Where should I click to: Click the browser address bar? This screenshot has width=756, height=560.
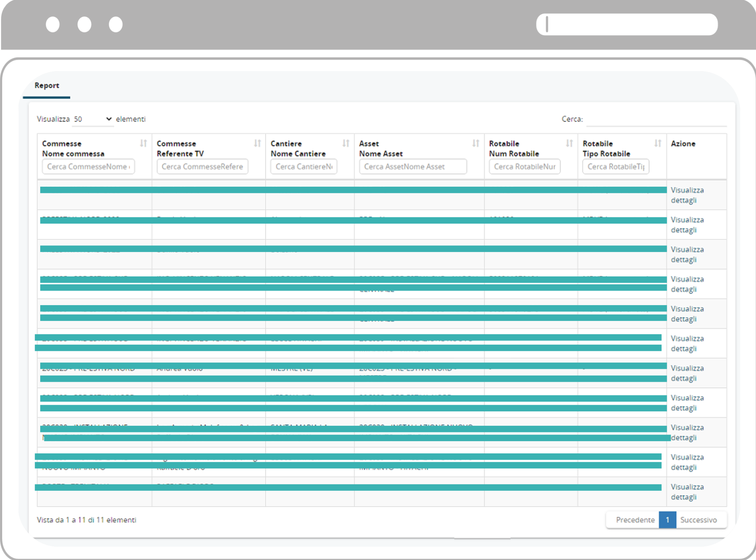click(627, 24)
